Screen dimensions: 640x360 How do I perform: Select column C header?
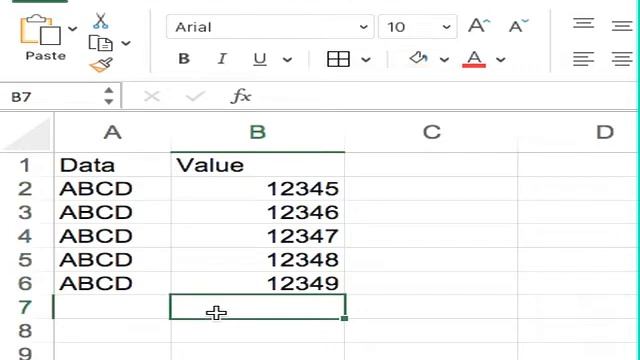tap(431, 132)
